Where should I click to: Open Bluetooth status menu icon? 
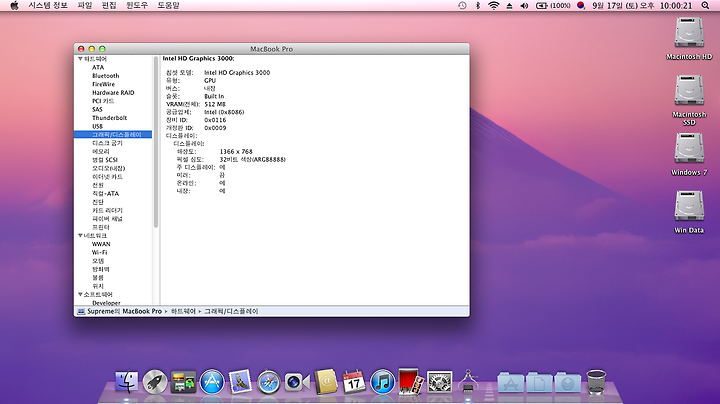pos(478,6)
